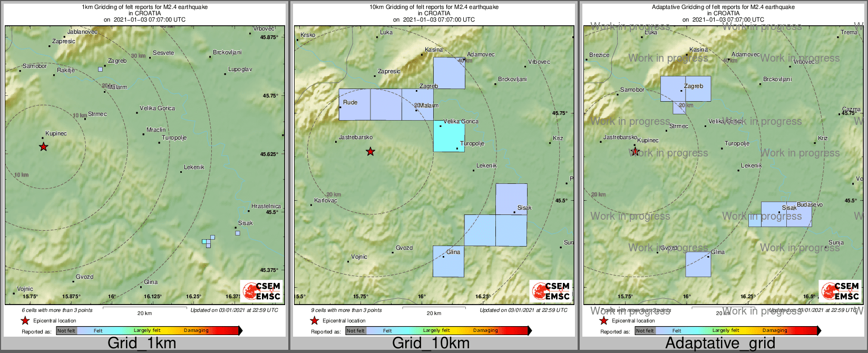Click the epicenter star in Adaptative_grid map
The height and width of the screenshot is (353, 868).
(635, 152)
